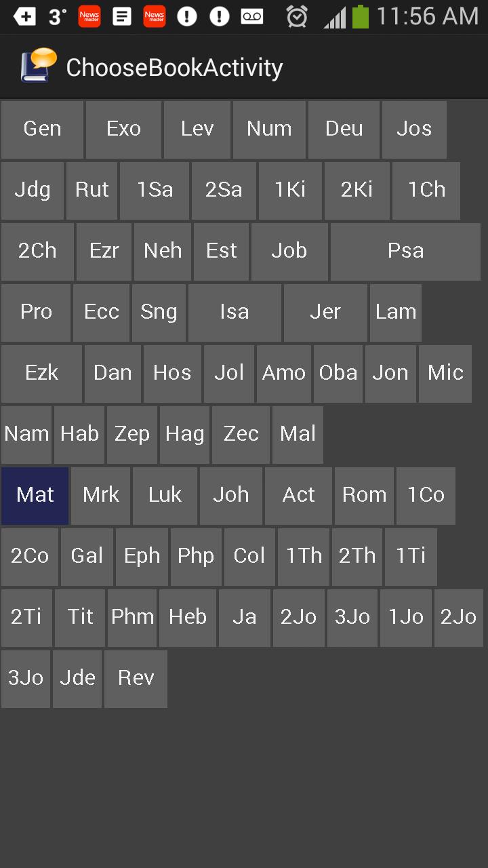Pick the Isa book button
Image resolution: width=488 pixels, height=868 pixels.
[x=235, y=313]
